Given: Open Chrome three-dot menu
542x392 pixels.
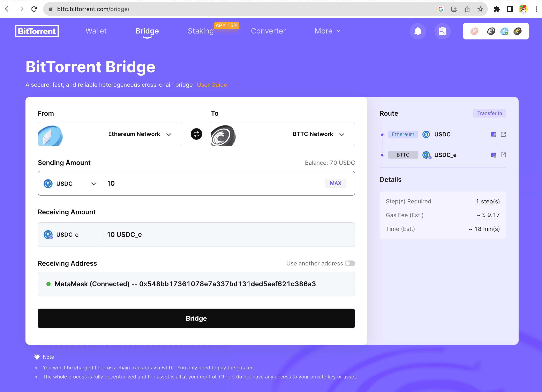Looking at the screenshot, I should click(536, 9).
